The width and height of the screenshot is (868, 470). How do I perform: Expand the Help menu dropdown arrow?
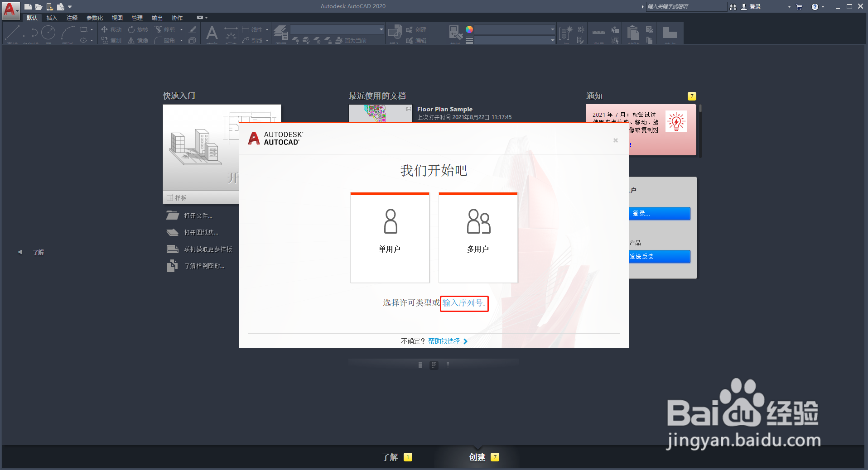[x=823, y=7]
